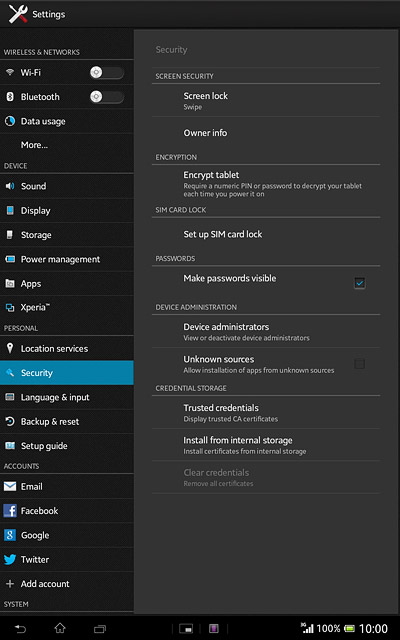Click the Facebook account icon
The height and width of the screenshot is (640, 400).
pyautogui.click(x=10, y=511)
